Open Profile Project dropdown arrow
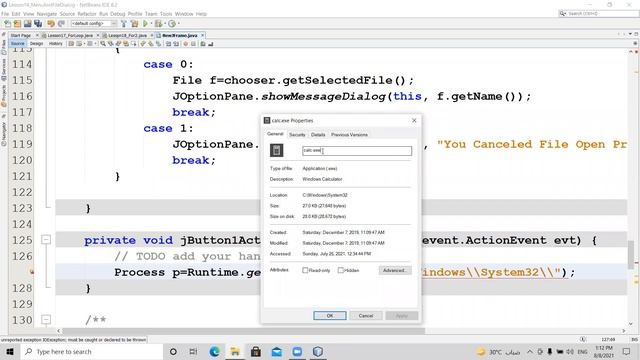This screenshot has height=360, width=640. click(x=178, y=24)
